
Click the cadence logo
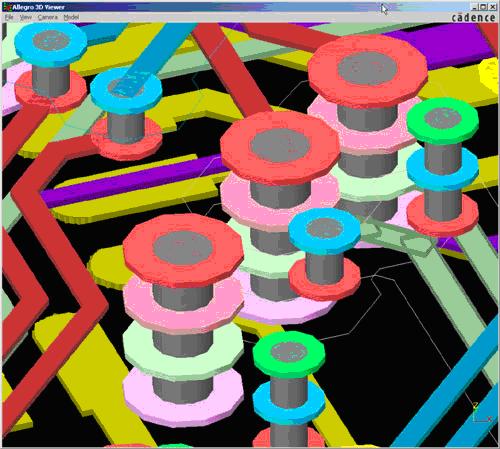point(473,17)
